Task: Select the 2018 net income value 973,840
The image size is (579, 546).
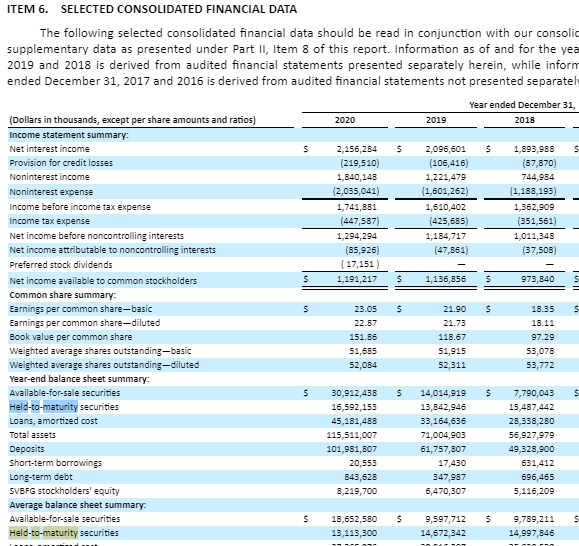Action: pos(538,279)
